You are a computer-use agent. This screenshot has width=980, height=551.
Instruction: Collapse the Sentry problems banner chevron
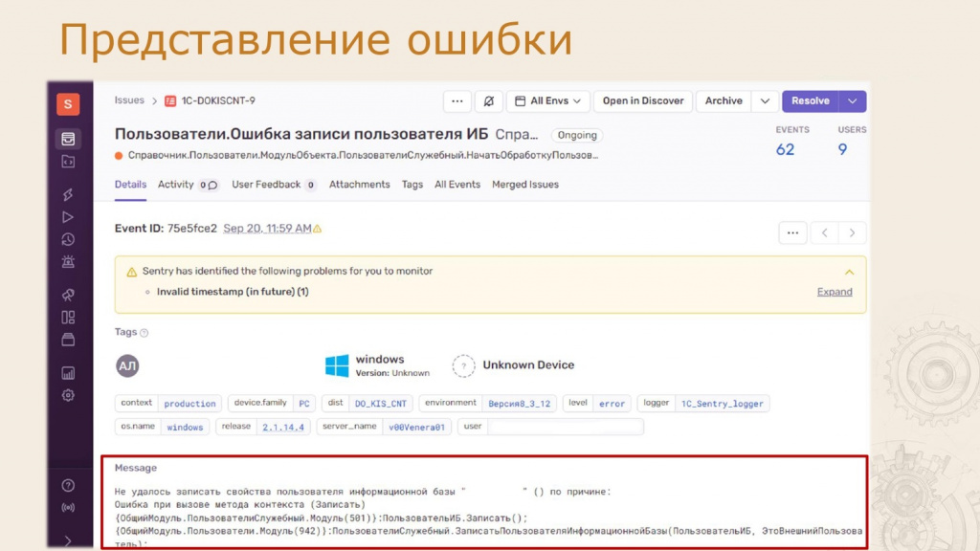(x=850, y=272)
